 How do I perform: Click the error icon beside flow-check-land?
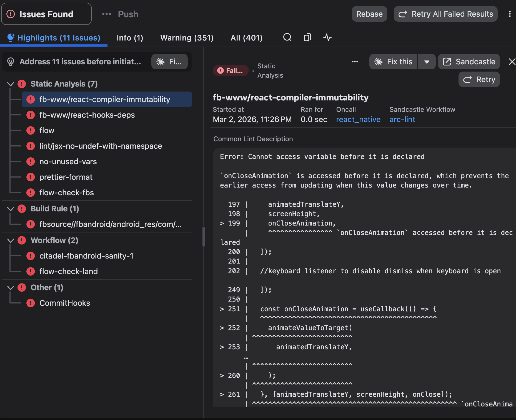(31, 271)
